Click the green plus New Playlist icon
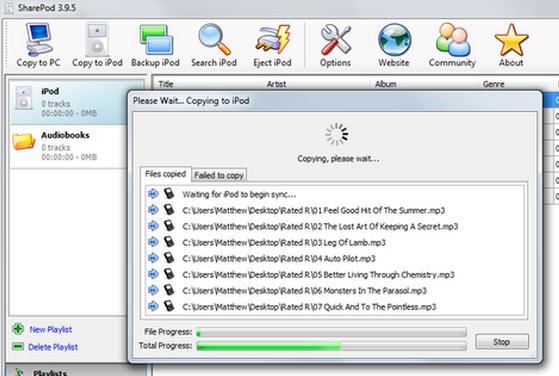Image resolution: width=559 pixels, height=376 pixels. pos(18,329)
